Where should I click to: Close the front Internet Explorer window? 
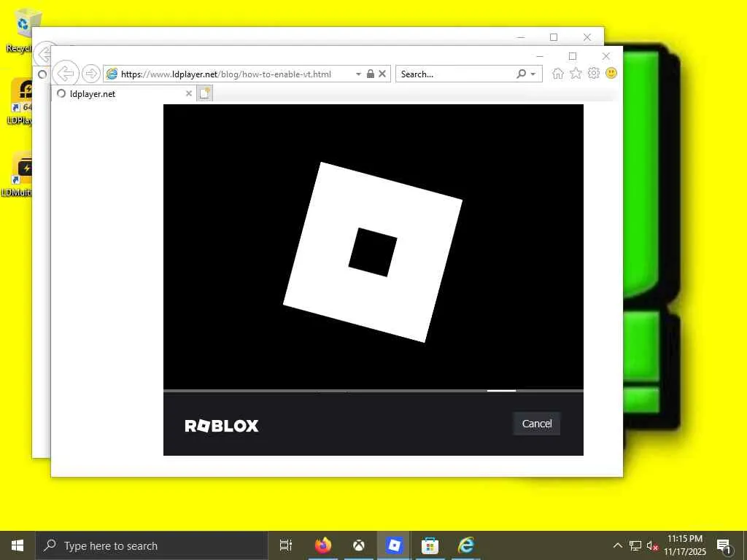click(606, 56)
